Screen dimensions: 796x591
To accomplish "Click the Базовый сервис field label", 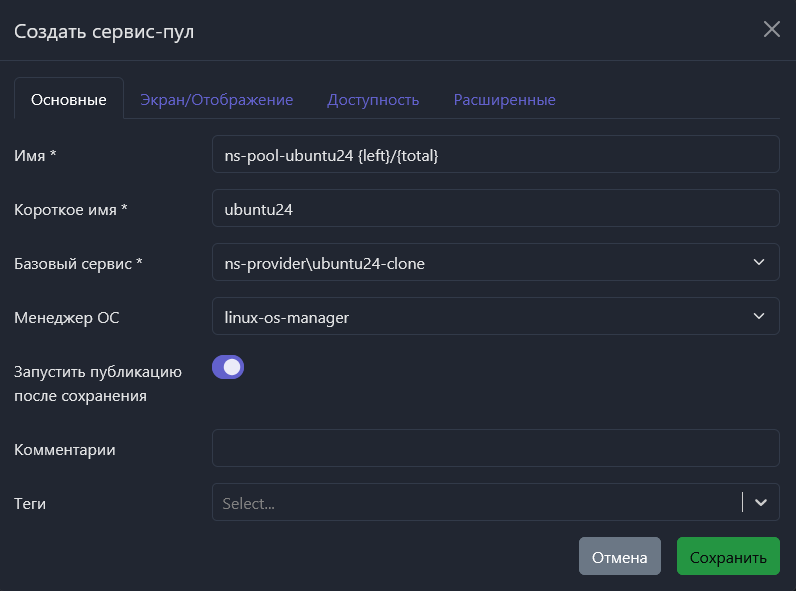I will coord(79,264).
